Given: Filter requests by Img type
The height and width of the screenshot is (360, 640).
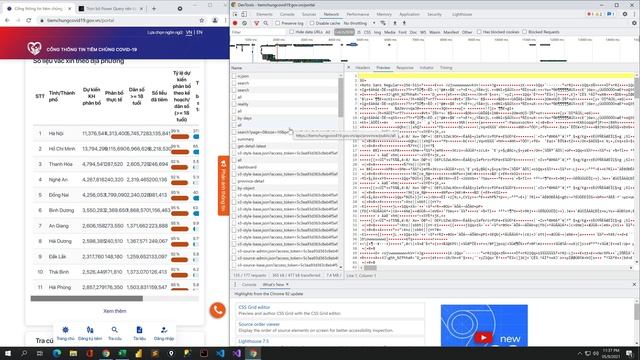Looking at the screenshot, I should [377, 32].
